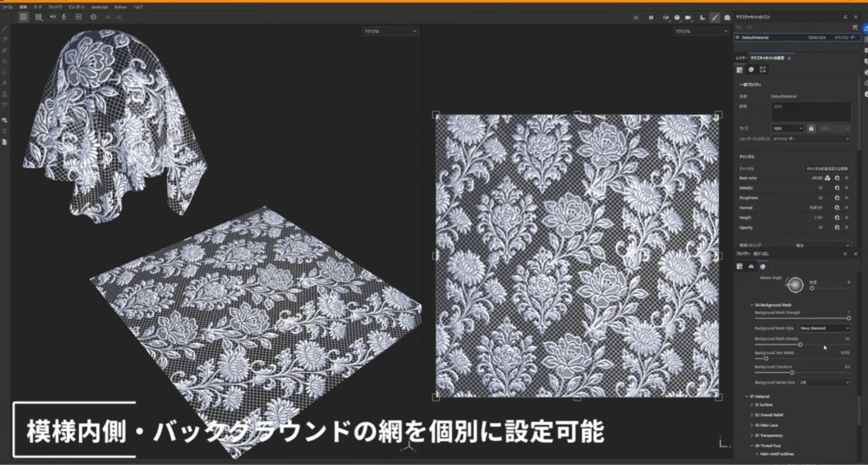Click the Weave Angle dial
Viewport: 868px width, 465px height.
[x=795, y=285]
